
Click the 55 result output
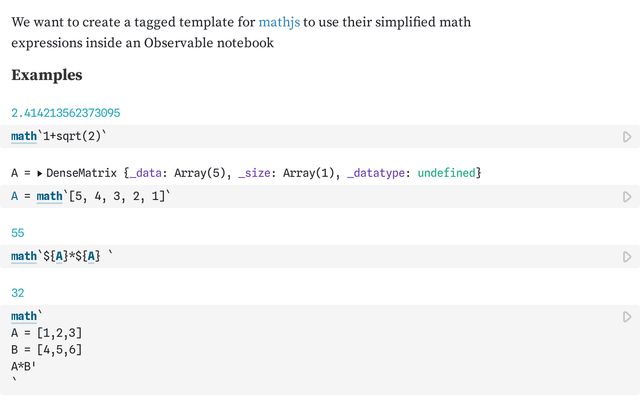coord(18,233)
